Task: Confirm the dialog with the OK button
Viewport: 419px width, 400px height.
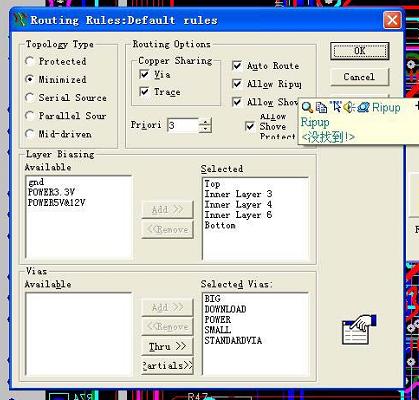Action: [360, 51]
